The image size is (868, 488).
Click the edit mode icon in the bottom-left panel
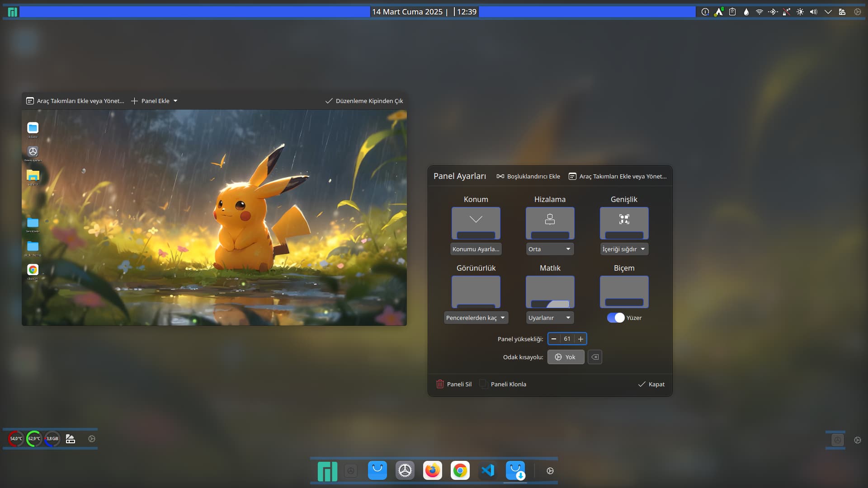tap(71, 439)
